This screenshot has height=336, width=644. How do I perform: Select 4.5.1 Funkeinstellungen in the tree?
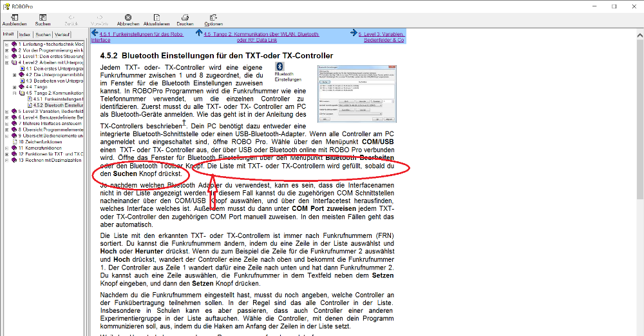pyautogui.click(x=58, y=99)
